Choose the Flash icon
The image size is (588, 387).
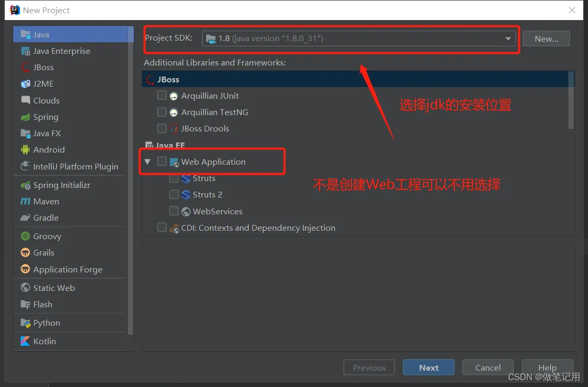[x=25, y=304]
